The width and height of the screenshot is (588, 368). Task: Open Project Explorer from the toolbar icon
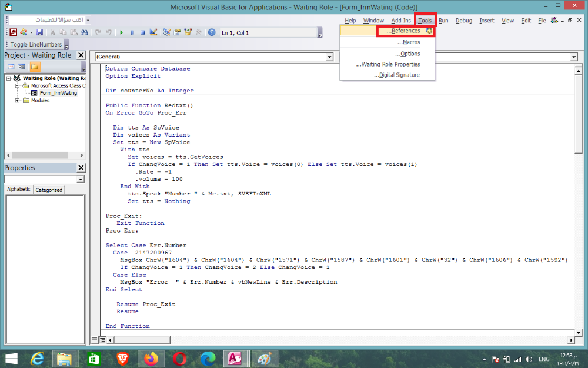166,32
